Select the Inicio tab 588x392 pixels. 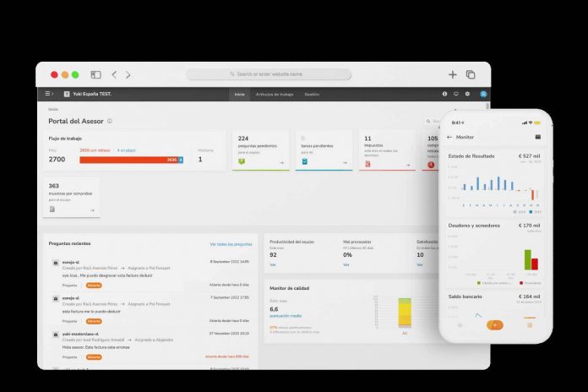tap(240, 95)
